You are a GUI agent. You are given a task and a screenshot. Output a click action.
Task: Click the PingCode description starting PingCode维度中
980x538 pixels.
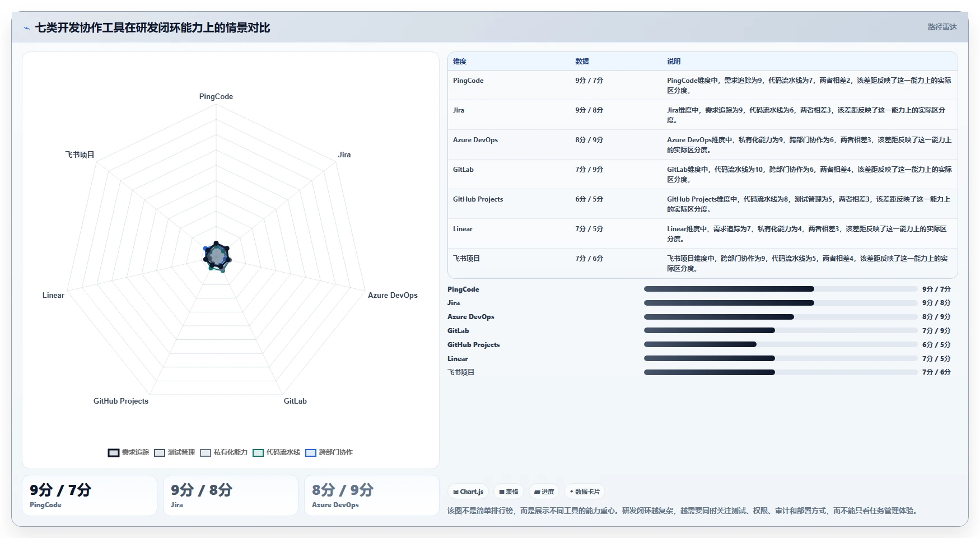click(809, 86)
